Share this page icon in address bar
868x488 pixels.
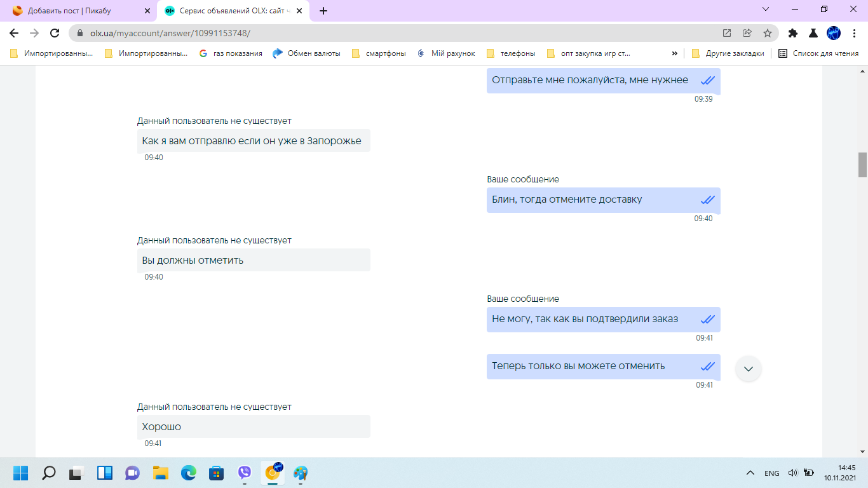[x=747, y=33]
